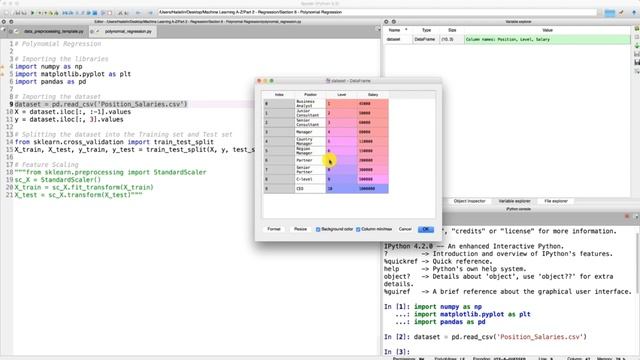Open the File explorer tab
640x360 pixels.
pos(556,201)
